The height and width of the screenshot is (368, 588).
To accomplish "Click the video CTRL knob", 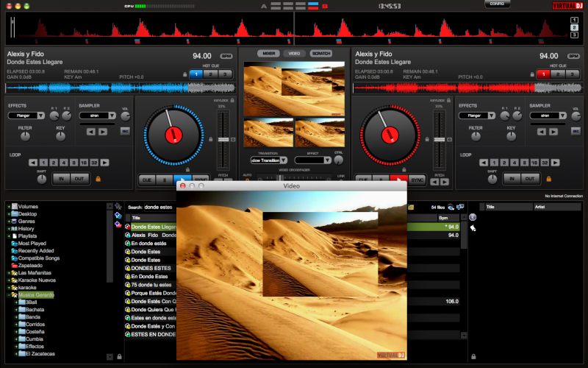I will pos(338,160).
